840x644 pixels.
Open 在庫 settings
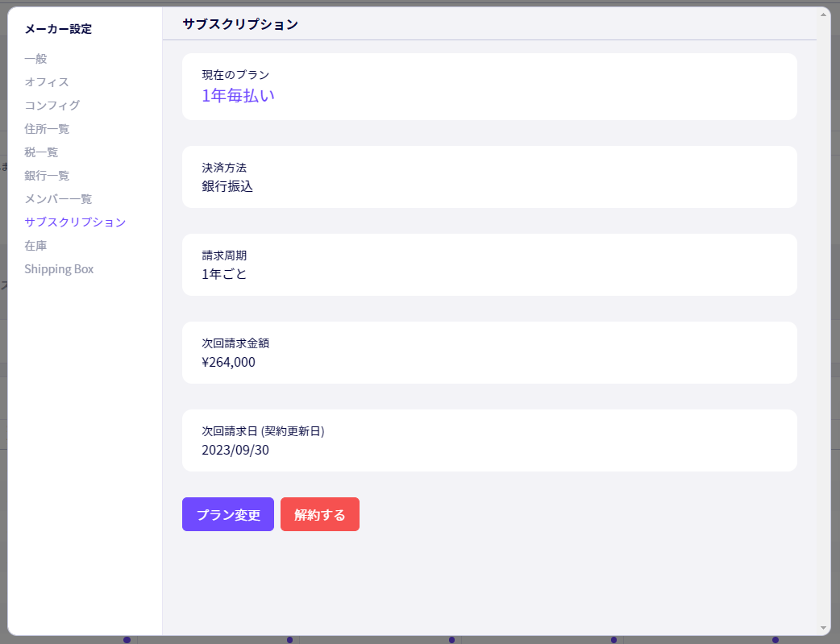pyautogui.click(x=36, y=245)
